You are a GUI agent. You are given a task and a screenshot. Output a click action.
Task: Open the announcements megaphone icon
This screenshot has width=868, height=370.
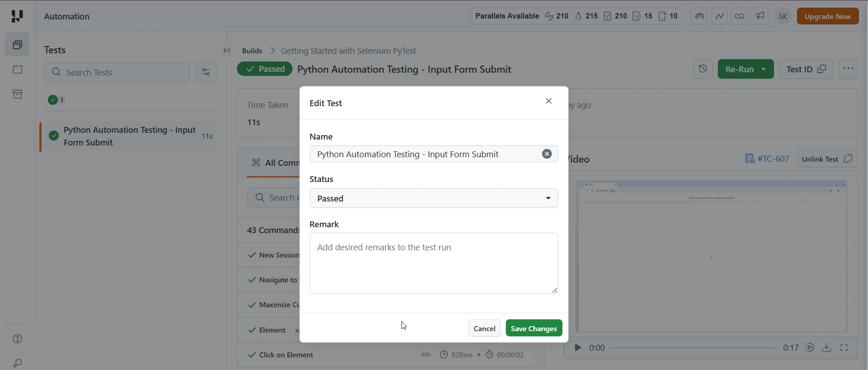click(760, 16)
